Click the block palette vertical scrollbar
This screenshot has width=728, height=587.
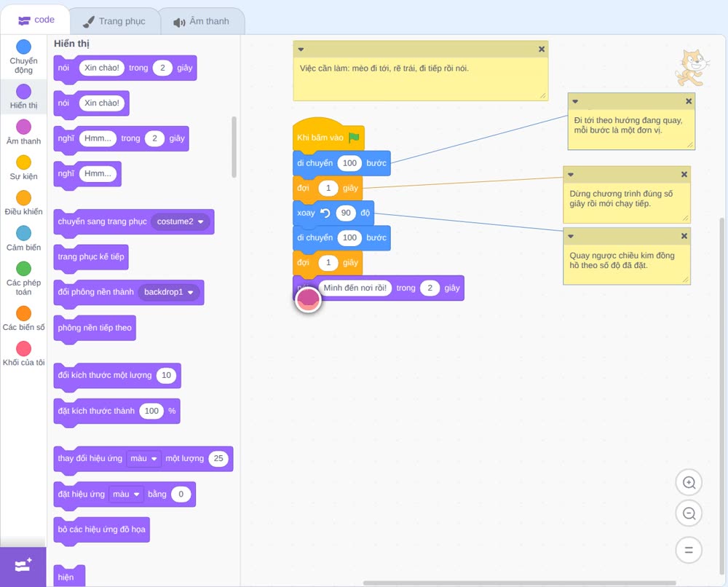(234, 147)
